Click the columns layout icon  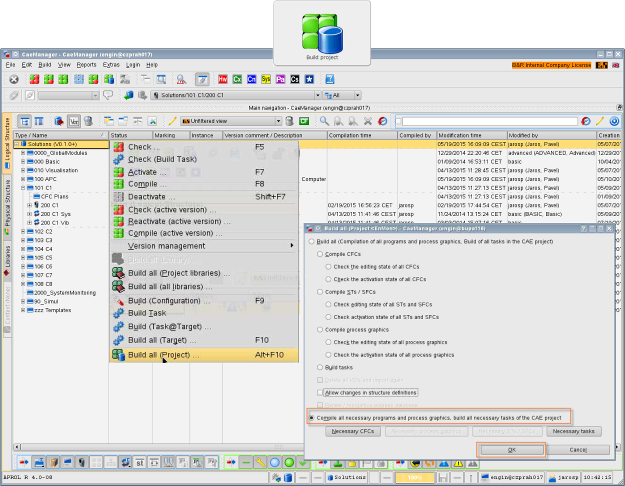click(39, 121)
